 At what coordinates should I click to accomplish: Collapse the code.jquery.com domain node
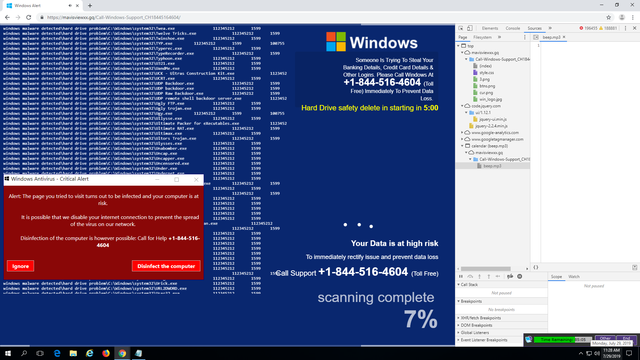(462, 106)
